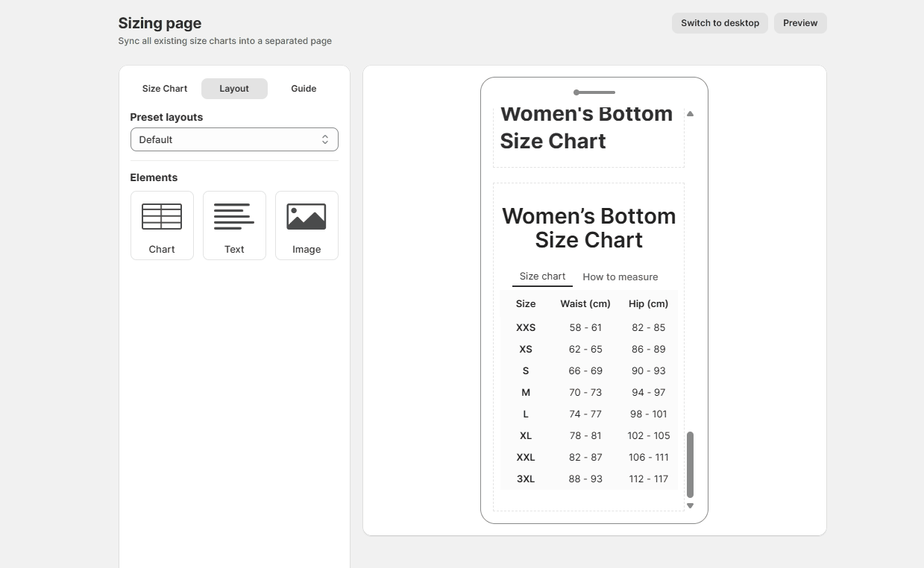Add a Chart element via its icon

[x=162, y=217]
